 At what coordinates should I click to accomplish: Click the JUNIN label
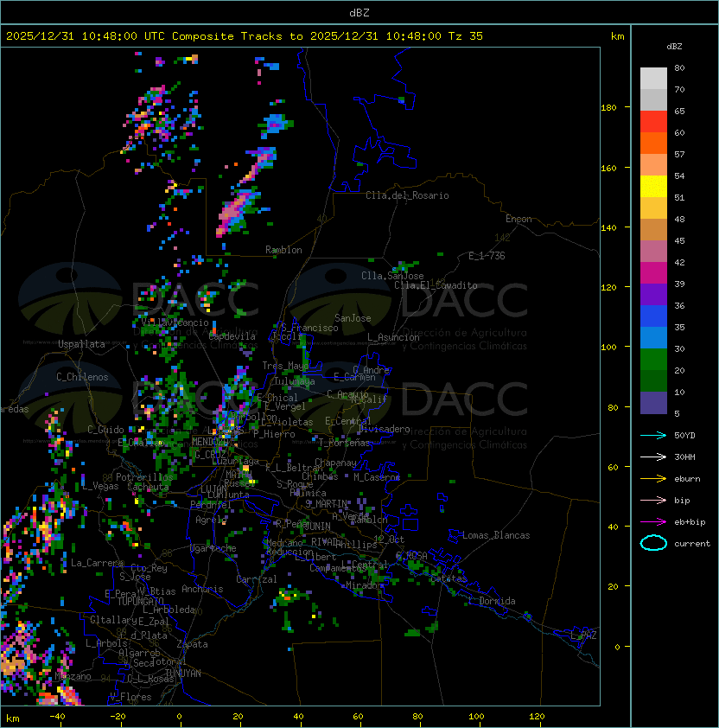tap(317, 527)
